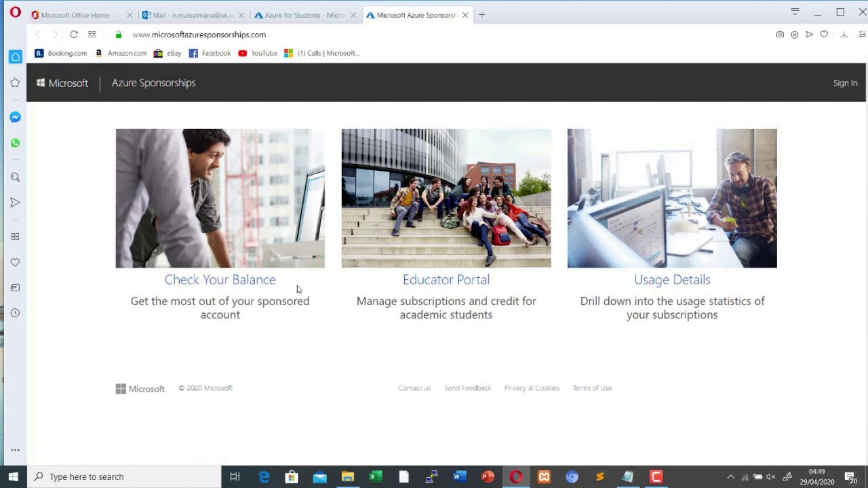Launch Microsoft Edge from taskbar
Screen dimensions: 868x488
click(x=264, y=476)
